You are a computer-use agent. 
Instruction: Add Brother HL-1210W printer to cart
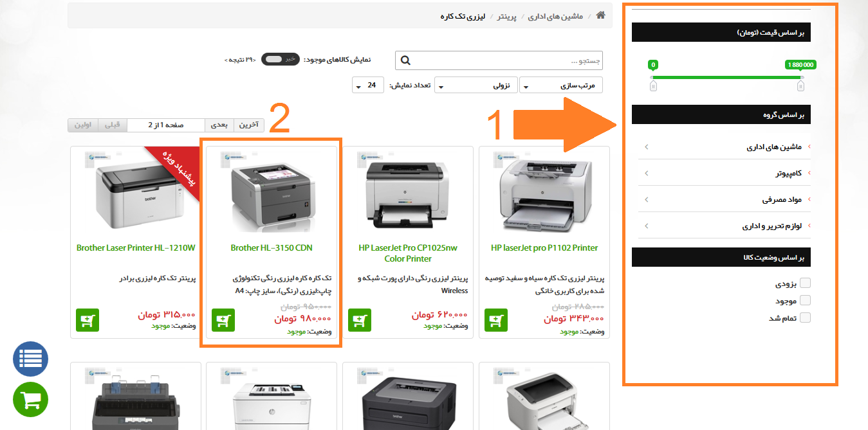[88, 320]
